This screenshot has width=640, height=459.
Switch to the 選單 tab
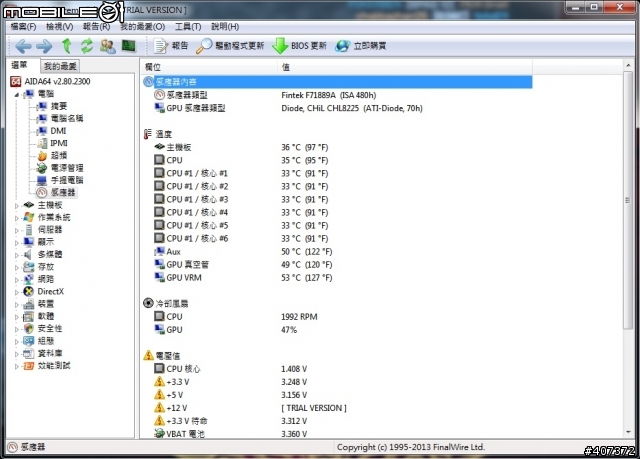(20, 65)
